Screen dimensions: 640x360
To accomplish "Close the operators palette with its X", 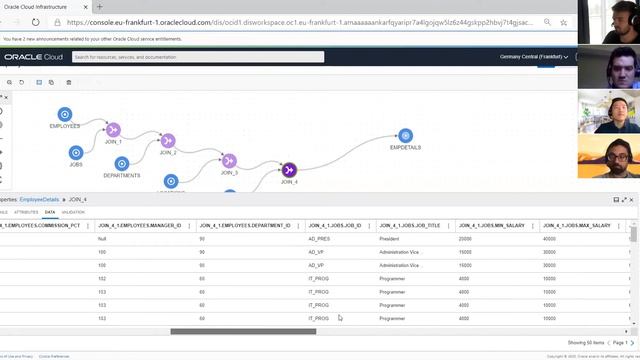I will (6, 98).
